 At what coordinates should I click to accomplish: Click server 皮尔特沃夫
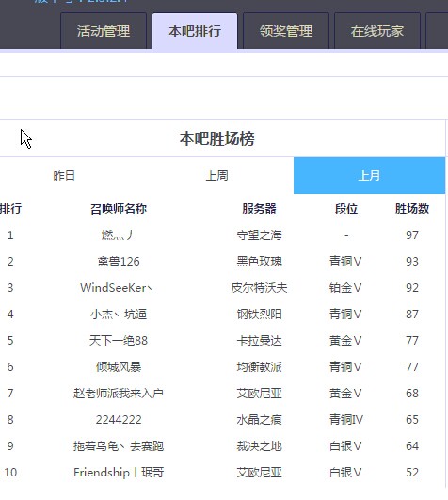click(x=259, y=288)
